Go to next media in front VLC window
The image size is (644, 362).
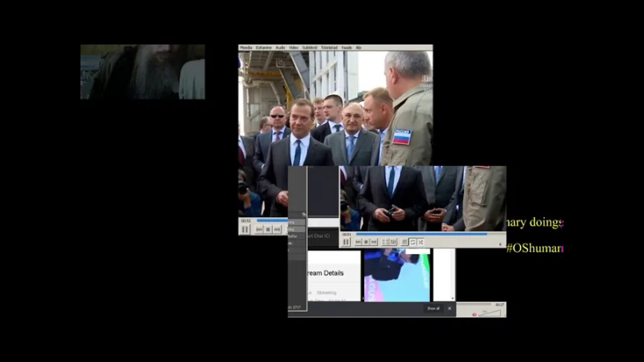(x=373, y=242)
